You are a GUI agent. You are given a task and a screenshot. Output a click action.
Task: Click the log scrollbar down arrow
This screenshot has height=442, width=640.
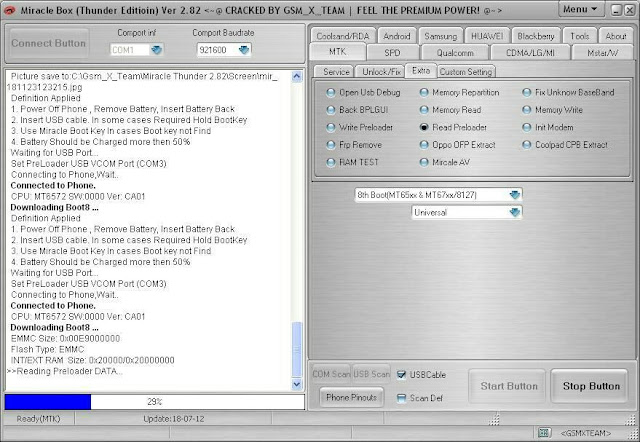297,384
